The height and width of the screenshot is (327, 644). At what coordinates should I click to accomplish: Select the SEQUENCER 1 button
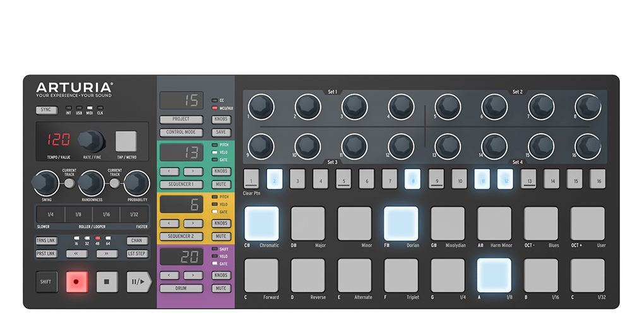tap(181, 184)
